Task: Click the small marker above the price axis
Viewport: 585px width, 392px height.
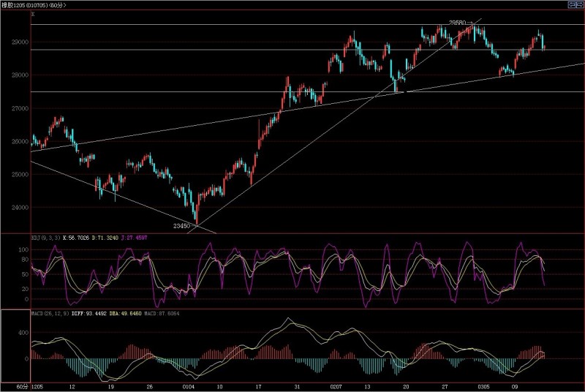Action: tap(33, 15)
